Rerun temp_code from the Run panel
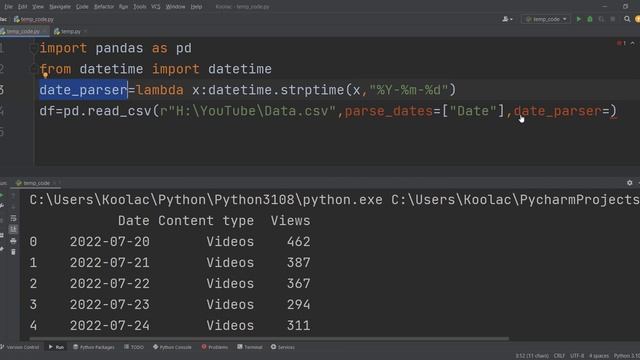This screenshot has height=360, width=640. pos(2,196)
